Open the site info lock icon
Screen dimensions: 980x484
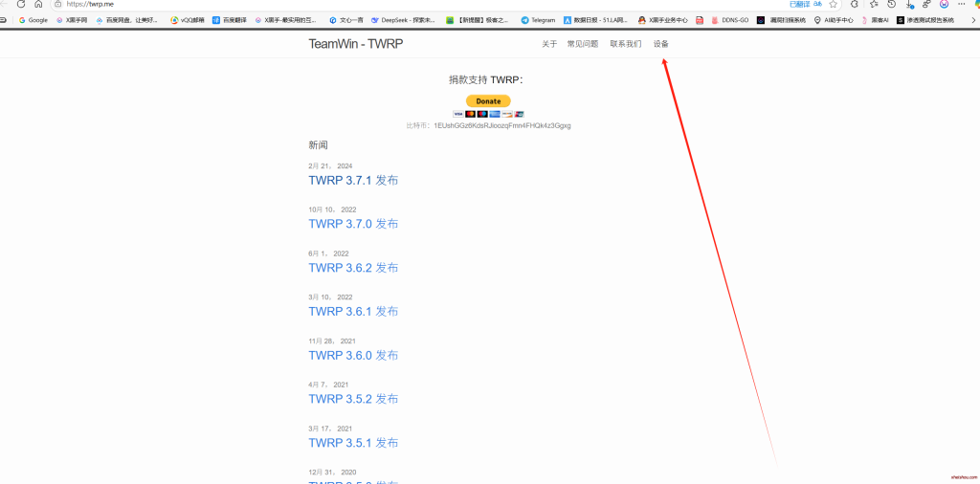click(58, 4)
